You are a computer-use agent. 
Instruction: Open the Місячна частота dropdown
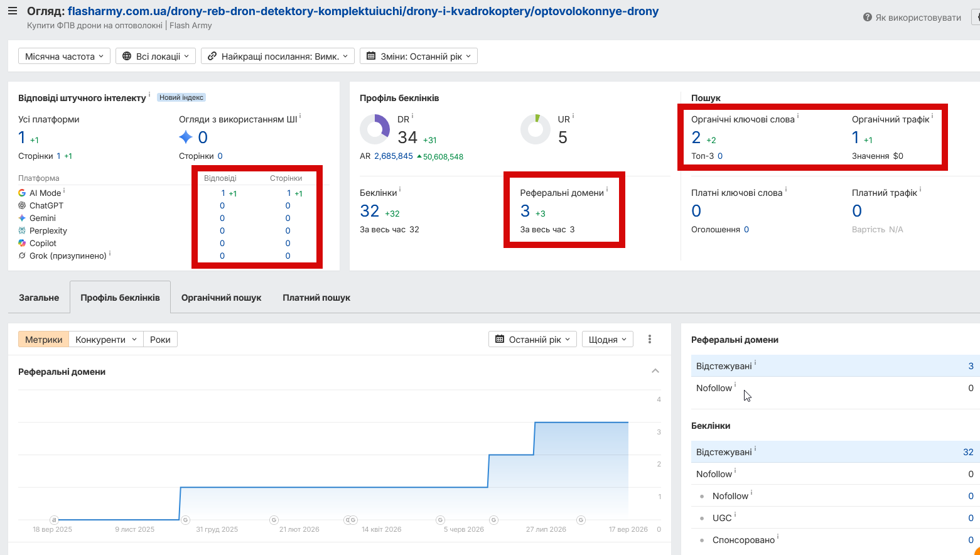[64, 57]
